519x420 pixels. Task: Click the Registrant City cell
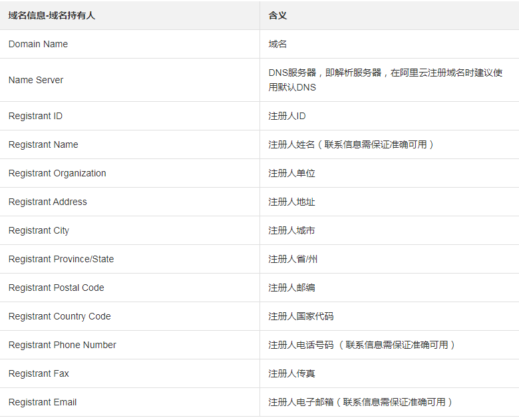tap(39, 230)
